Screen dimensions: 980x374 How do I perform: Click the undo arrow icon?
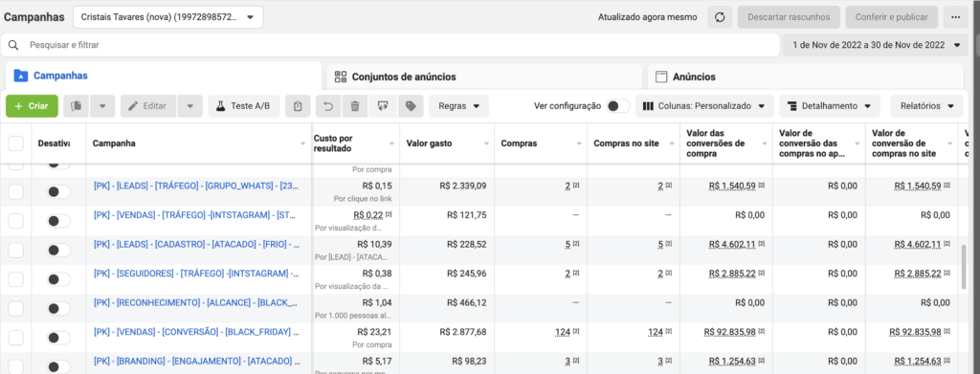tap(328, 106)
